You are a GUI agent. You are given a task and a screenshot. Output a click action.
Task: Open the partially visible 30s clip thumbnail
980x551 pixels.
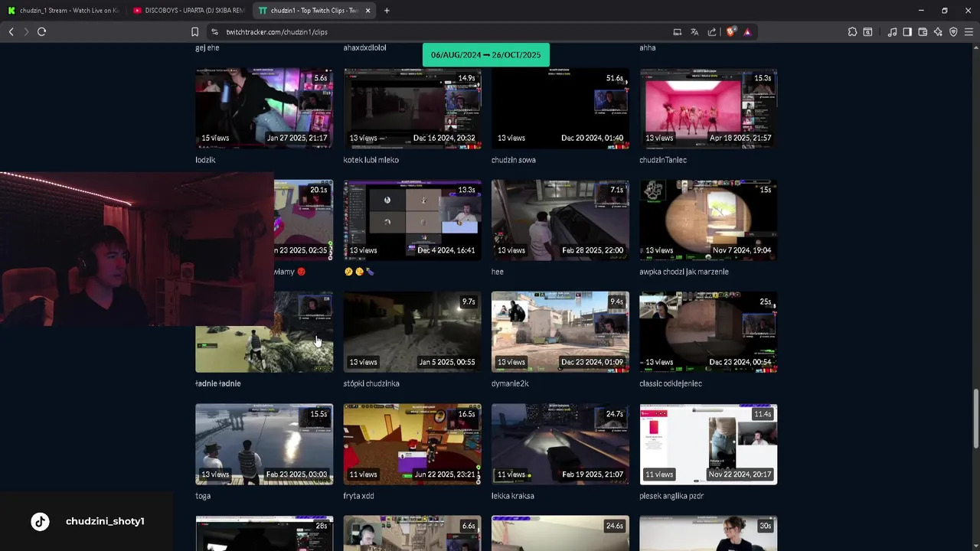(708, 533)
